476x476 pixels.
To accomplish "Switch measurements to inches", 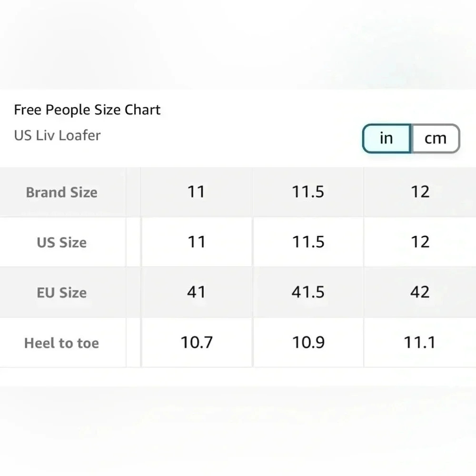I will point(387,139).
